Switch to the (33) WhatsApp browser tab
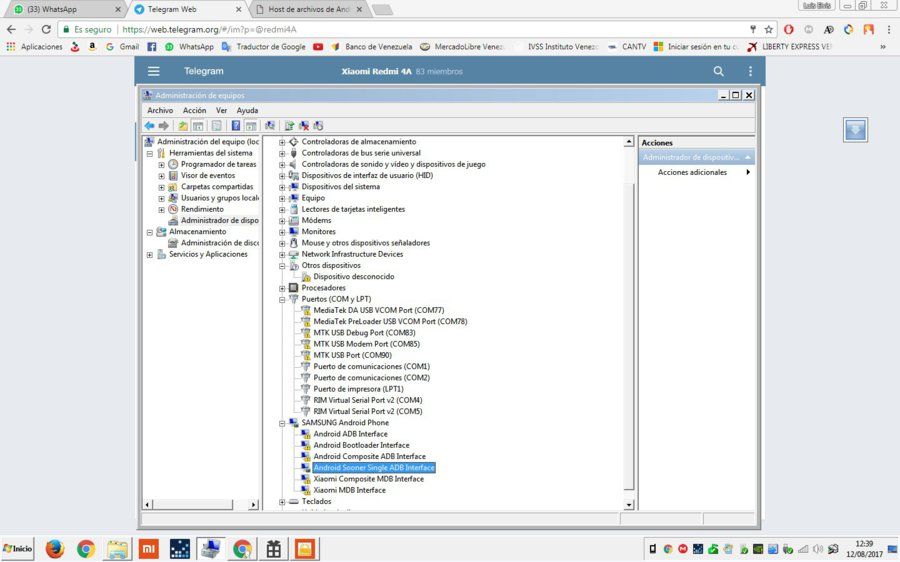 [64, 9]
